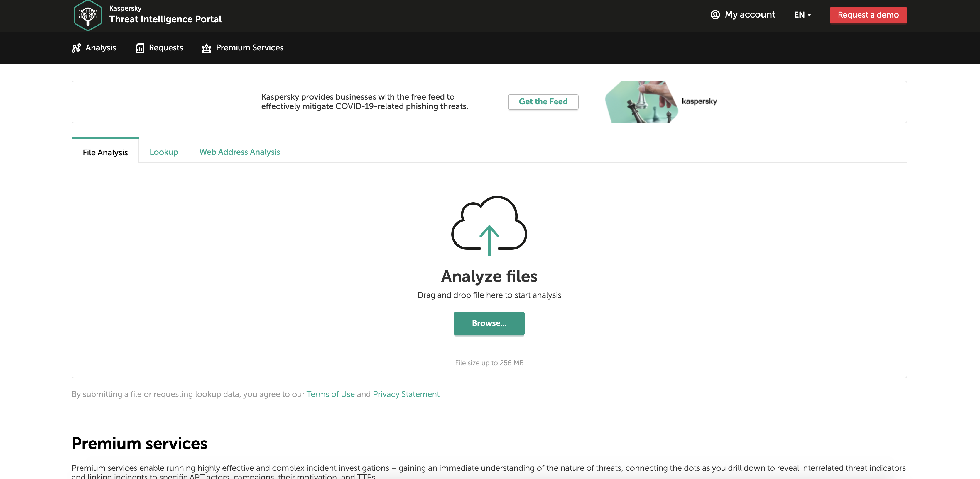Screen dimensions: 980x479
Task: Click the Browse button to upload file
Action: tap(489, 324)
